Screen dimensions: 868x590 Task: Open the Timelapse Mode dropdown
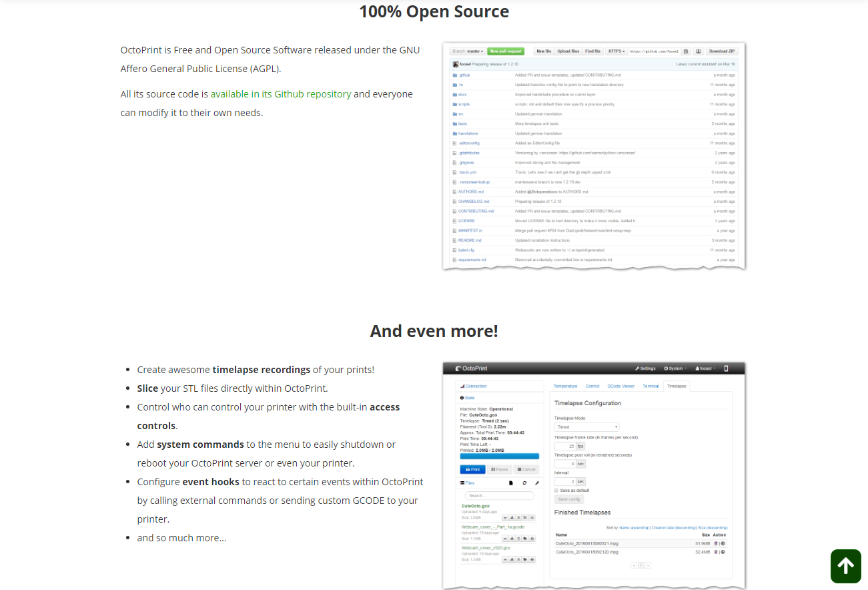586,427
